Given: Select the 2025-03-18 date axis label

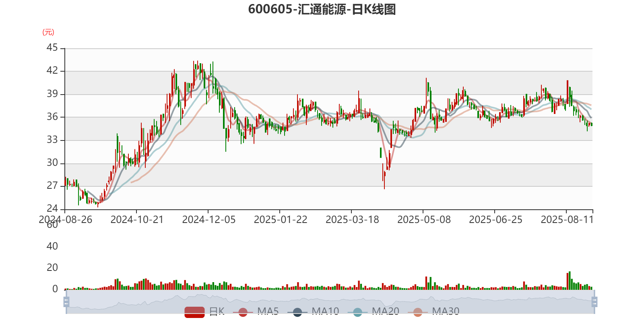Looking at the screenshot, I should click(x=352, y=220).
